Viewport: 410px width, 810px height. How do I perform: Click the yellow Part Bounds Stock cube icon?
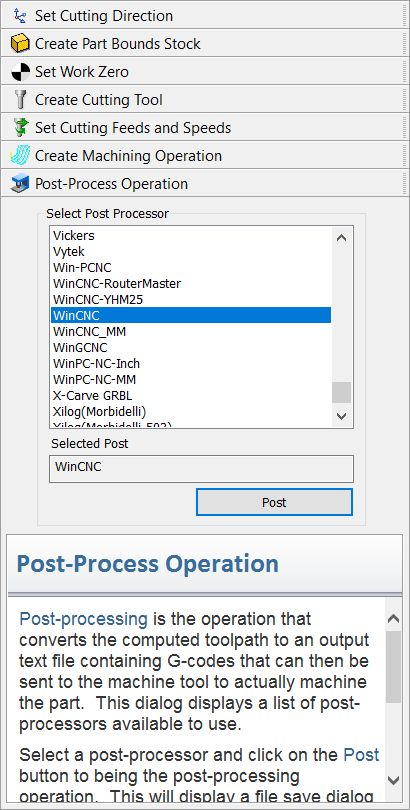[20, 43]
